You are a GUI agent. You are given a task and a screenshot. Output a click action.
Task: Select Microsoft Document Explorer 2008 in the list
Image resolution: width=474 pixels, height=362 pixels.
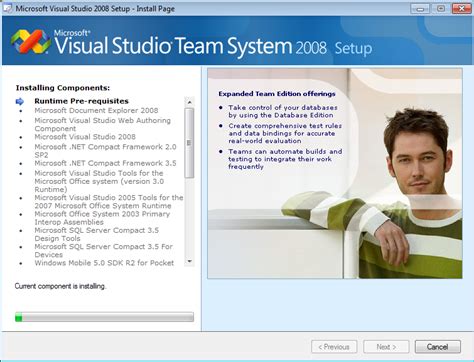tap(96, 110)
